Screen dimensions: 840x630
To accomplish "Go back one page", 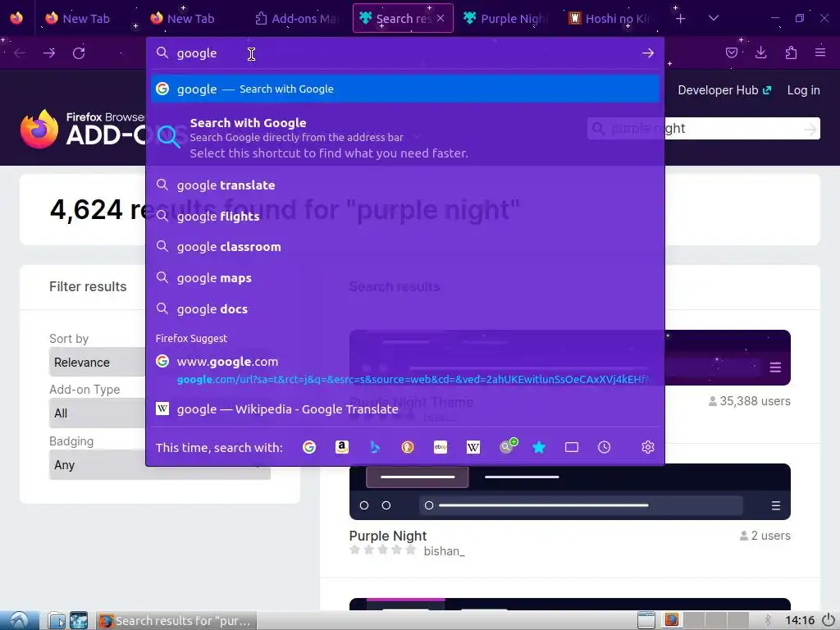I will 20,53.
